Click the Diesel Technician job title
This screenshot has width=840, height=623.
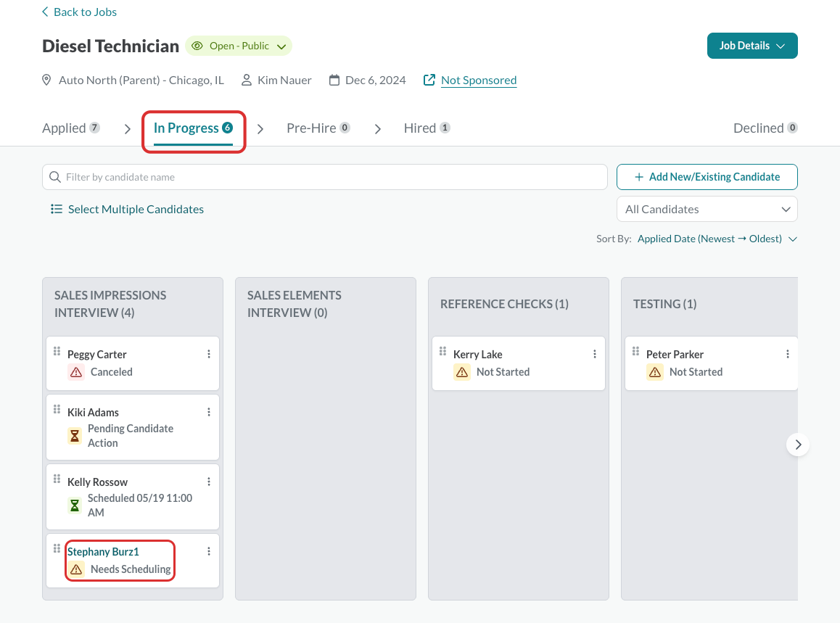pyautogui.click(x=110, y=46)
